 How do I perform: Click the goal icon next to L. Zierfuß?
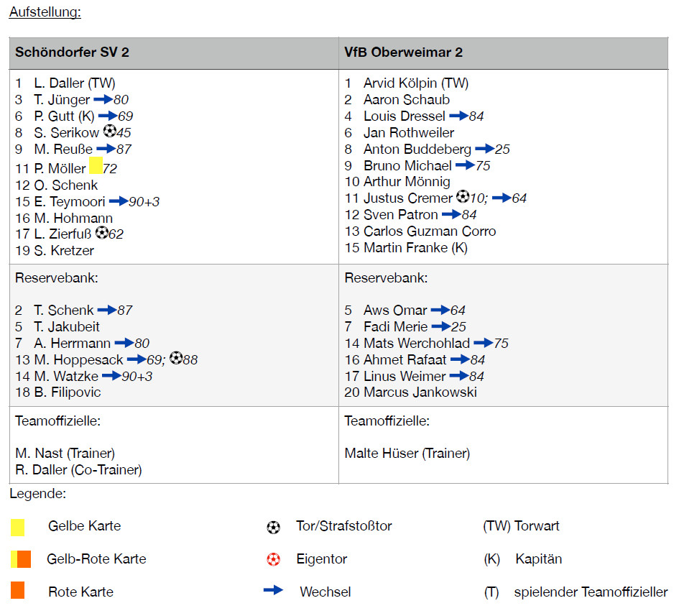click(x=101, y=234)
